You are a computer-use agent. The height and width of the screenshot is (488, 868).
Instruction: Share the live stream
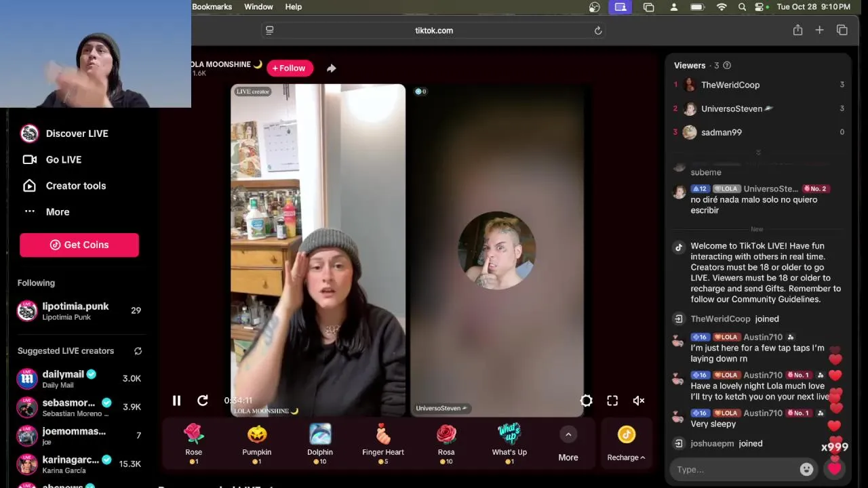pyautogui.click(x=331, y=68)
